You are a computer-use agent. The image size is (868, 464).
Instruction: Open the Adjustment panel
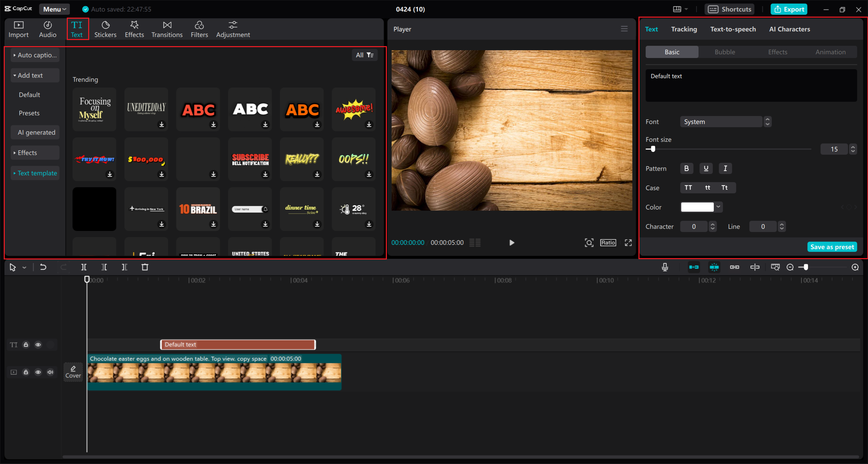[233, 29]
